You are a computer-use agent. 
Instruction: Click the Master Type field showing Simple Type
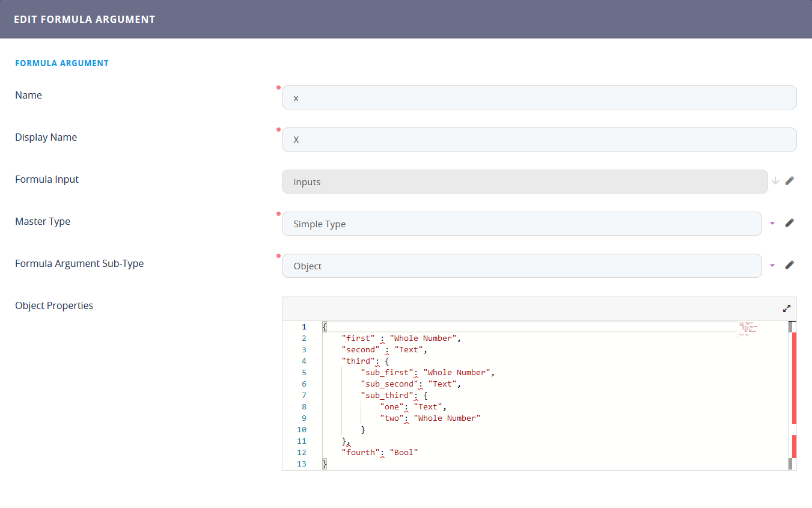click(521, 224)
